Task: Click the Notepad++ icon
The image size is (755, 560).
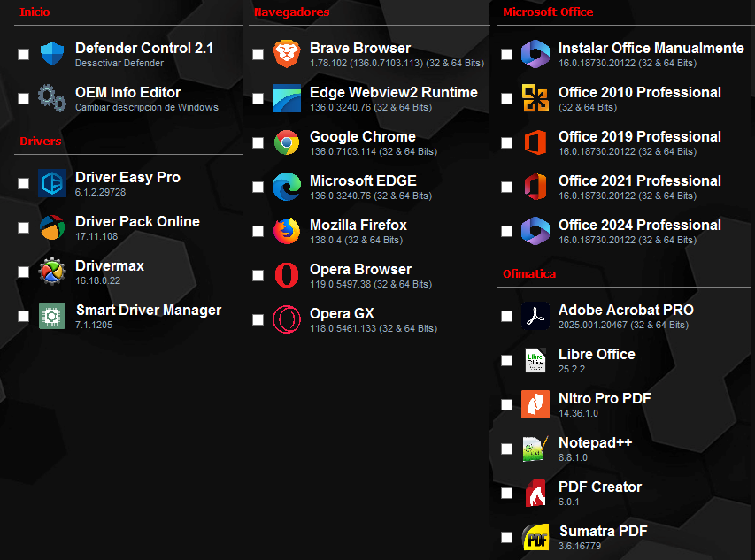Action: (535, 449)
